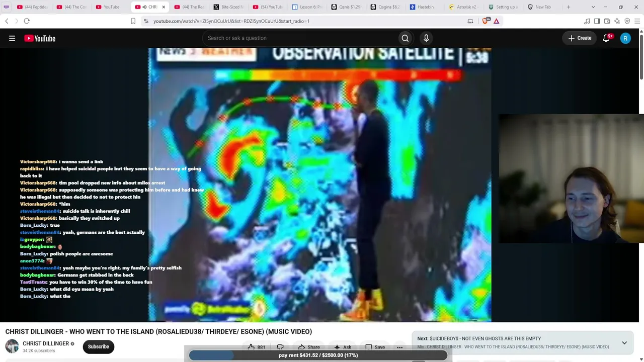Viewport: 644px width, 362px height.
Task: Bookmark this page in address bar
Action: coord(133,21)
